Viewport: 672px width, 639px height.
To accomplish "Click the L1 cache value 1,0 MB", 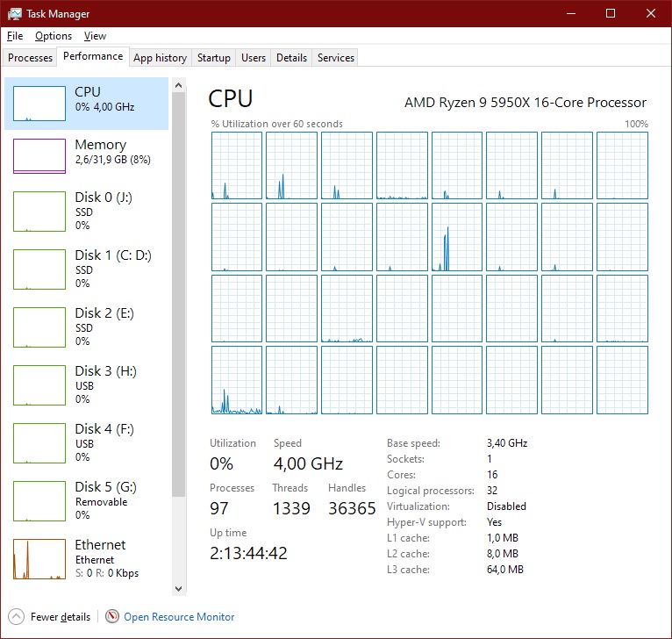I will point(503,538).
